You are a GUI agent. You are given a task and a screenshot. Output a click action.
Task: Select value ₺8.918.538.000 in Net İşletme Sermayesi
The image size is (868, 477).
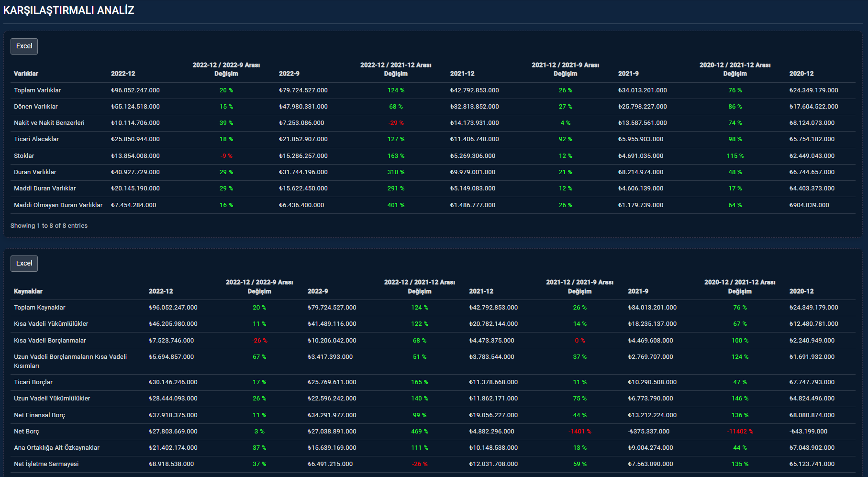[x=171, y=464]
